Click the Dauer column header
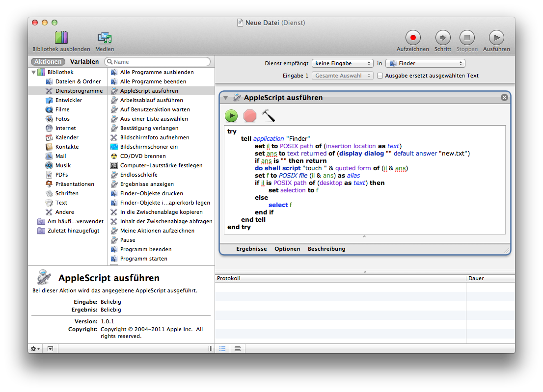 pyautogui.click(x=490, y=279)
